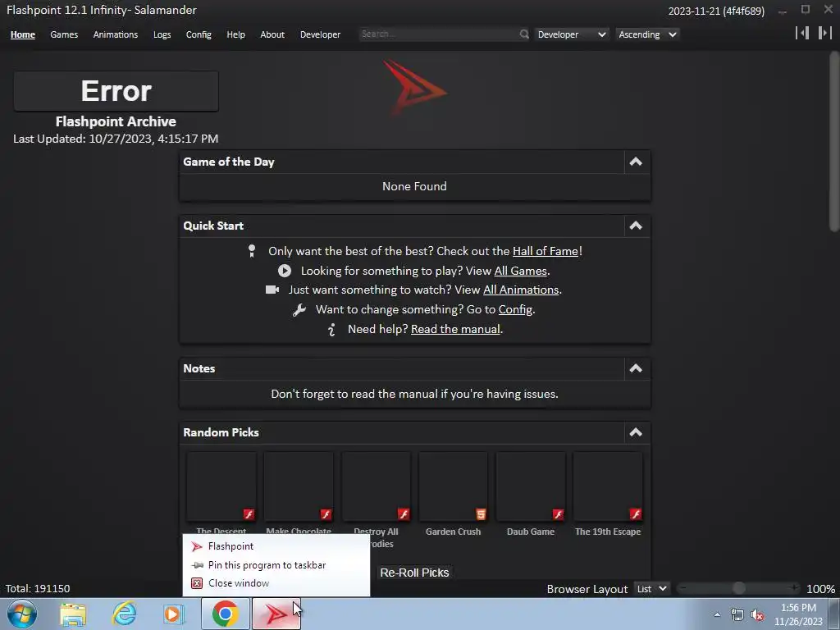Click in the Search input field
840x630 pixels.
tap(439, 34)
